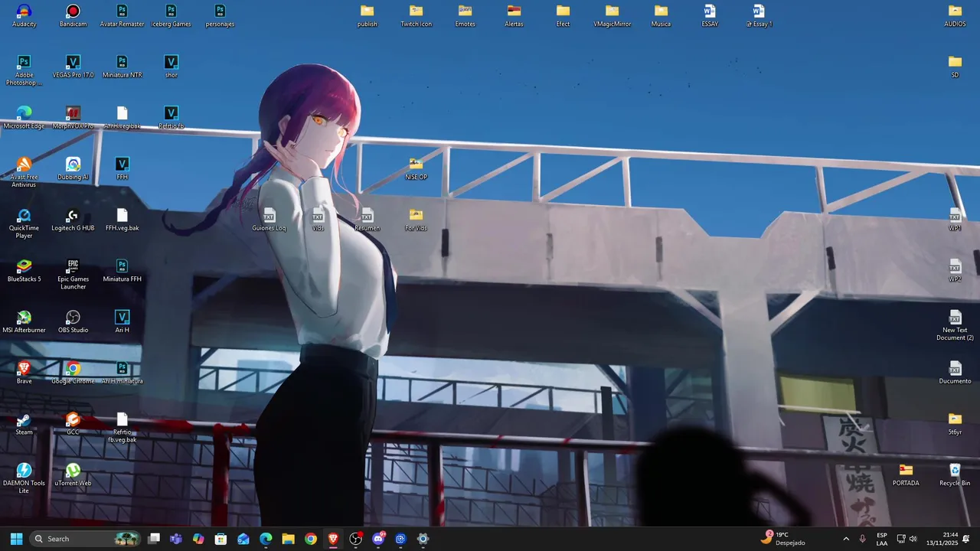Image resolution: width=980 pixels, height=551 pixels.
Task: Open Settings gear in taskbar
Action: click(423, 539)
